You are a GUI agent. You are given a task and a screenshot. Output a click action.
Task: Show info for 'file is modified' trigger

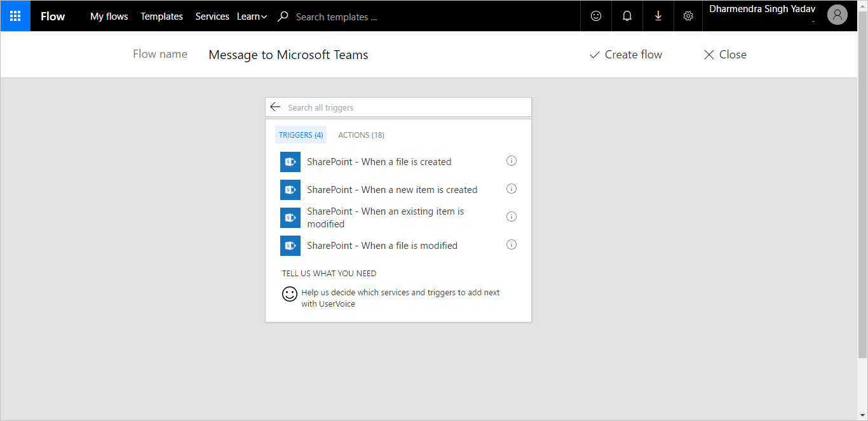[512, 244]
